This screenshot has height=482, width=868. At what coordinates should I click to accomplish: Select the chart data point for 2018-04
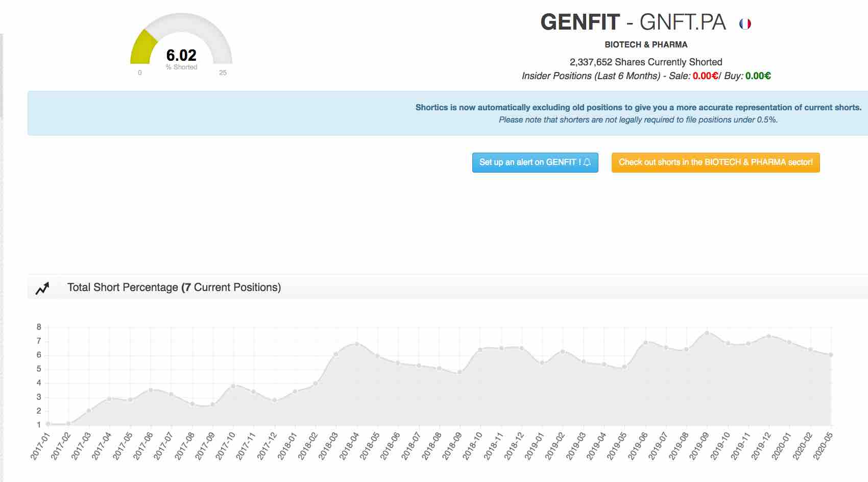[357, 344]
